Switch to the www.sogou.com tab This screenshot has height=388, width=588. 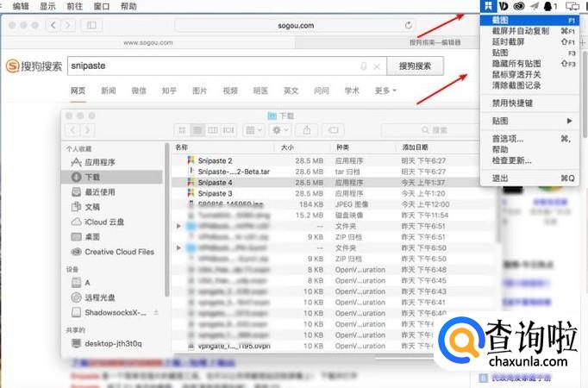click(x=148, y=43)
